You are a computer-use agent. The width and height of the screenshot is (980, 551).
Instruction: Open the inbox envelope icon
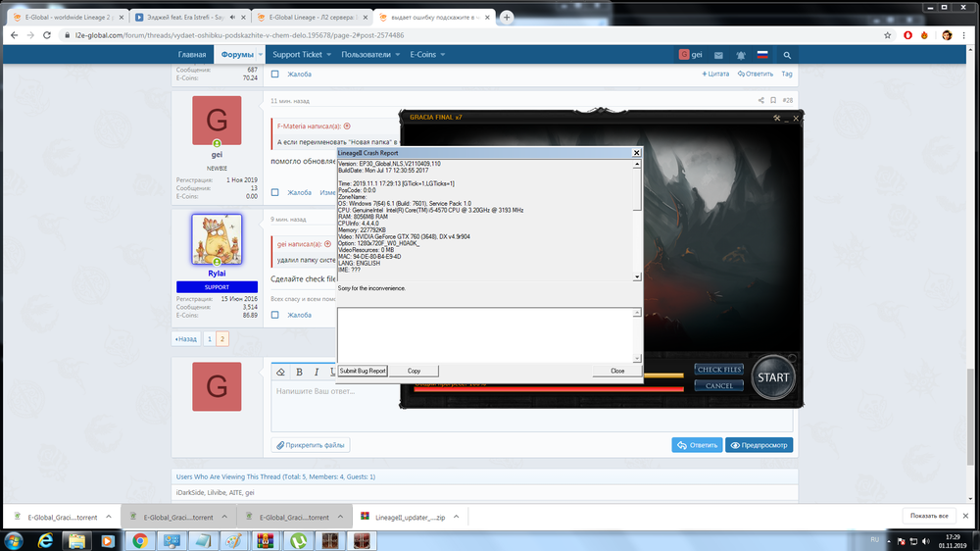click(x=718, y=55)
